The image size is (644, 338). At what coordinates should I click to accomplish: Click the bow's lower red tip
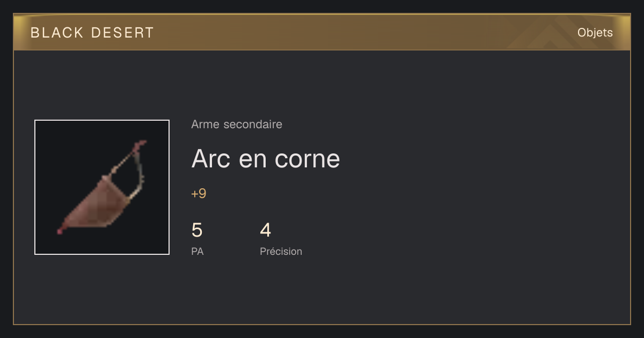click(x=61, y=230)
